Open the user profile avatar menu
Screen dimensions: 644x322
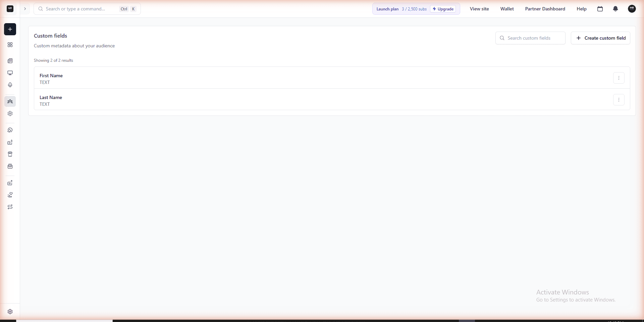tap(632, 9)
